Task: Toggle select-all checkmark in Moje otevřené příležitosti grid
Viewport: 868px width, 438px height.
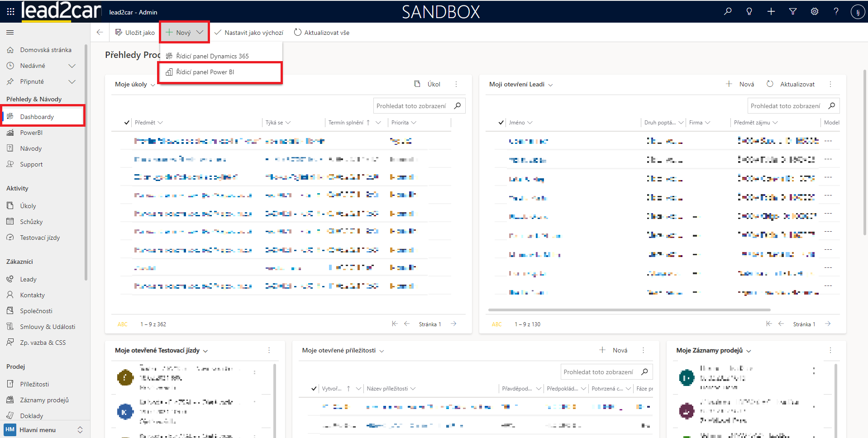Action: (314, 389)
